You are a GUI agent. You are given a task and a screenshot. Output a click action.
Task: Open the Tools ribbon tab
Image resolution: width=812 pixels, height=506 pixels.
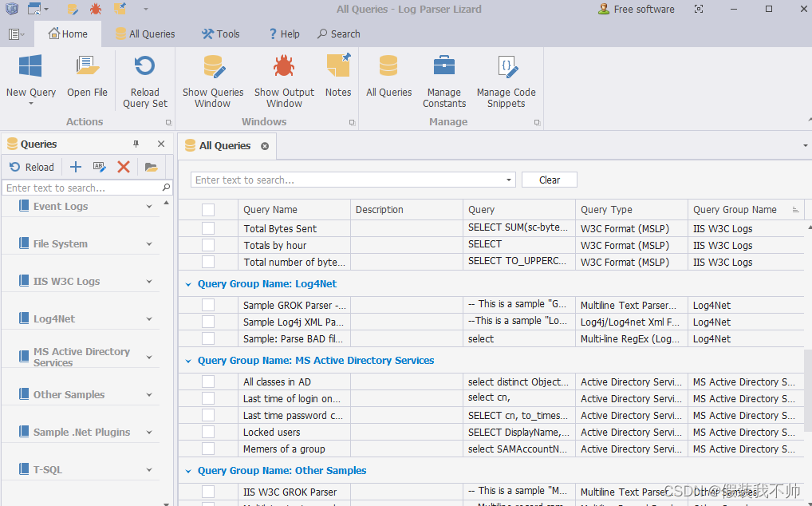221,34
